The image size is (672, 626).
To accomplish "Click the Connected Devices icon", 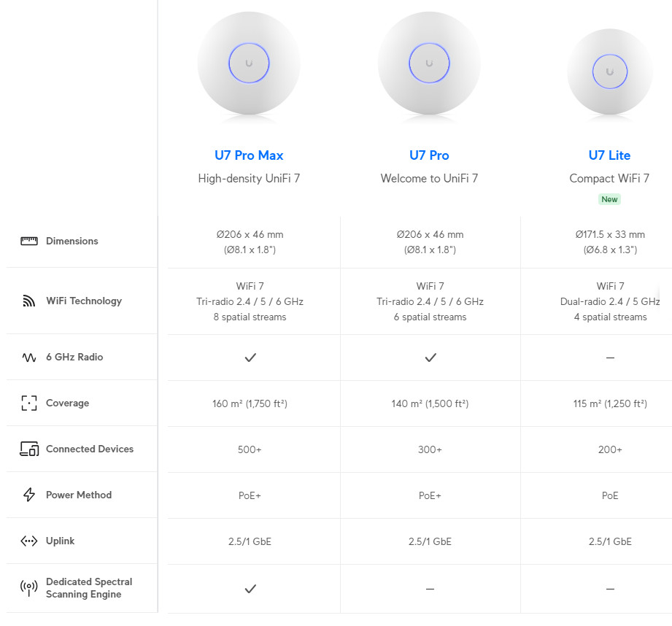I will pyautogui.click(x=29, y=449).
